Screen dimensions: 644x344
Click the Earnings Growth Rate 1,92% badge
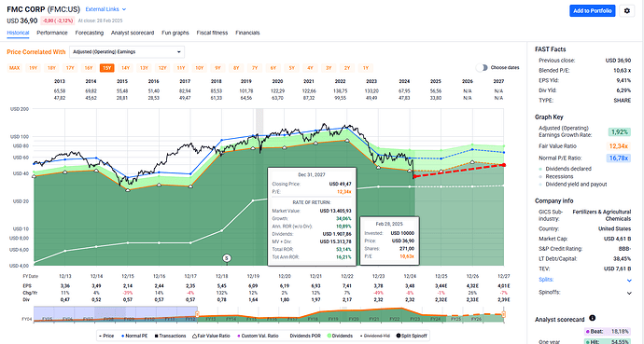point(620,132)
